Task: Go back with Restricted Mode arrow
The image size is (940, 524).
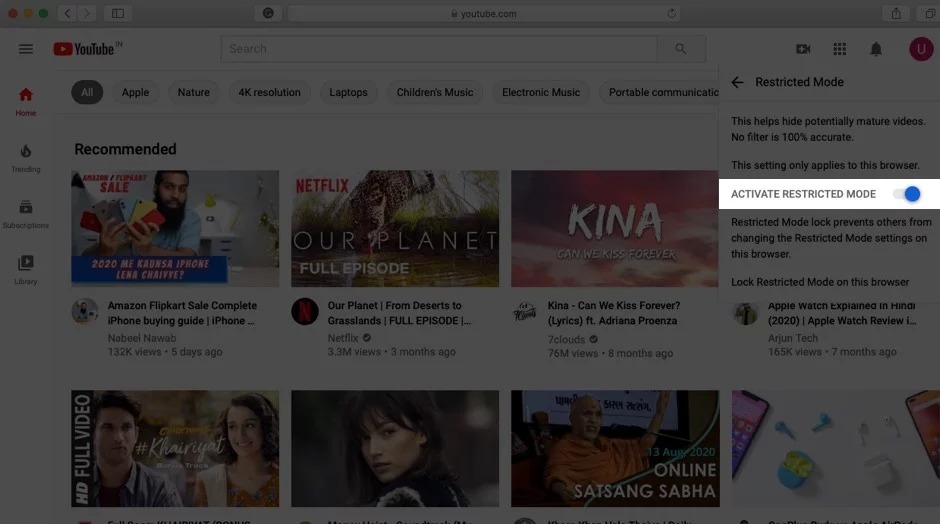Action: 738,82
